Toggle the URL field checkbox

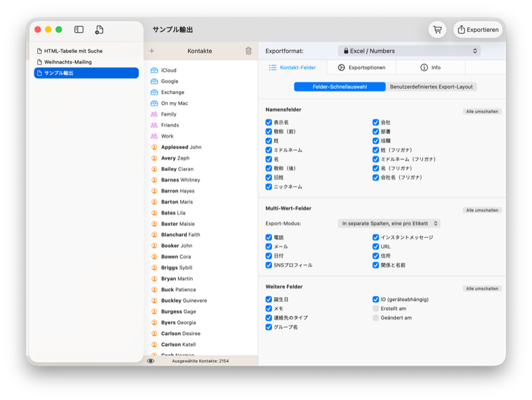pos(376,247)
